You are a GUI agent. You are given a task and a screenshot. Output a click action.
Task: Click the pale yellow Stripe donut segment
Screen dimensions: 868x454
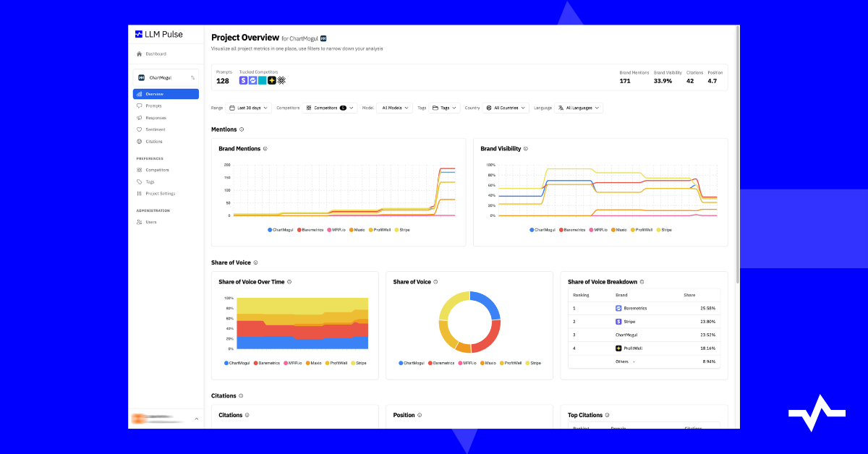[452, 304]
